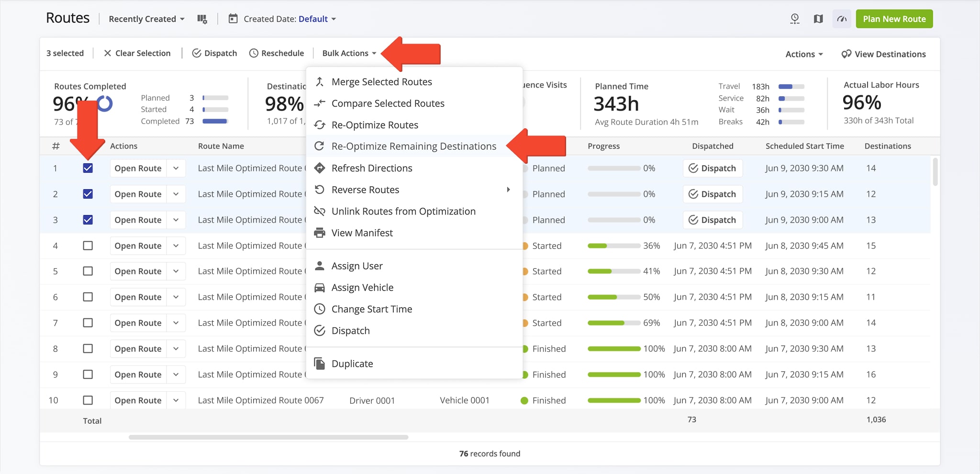Click the vertical scrollbar of the routes table
This screenshot has height=474, width=980.
pyautogui.click(x=935, y=172)
